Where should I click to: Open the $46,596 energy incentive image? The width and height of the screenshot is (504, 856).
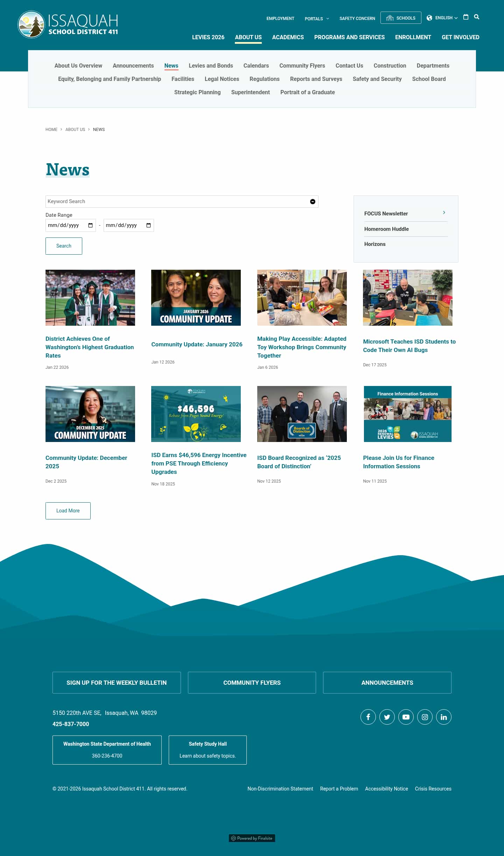pos(196,414)
